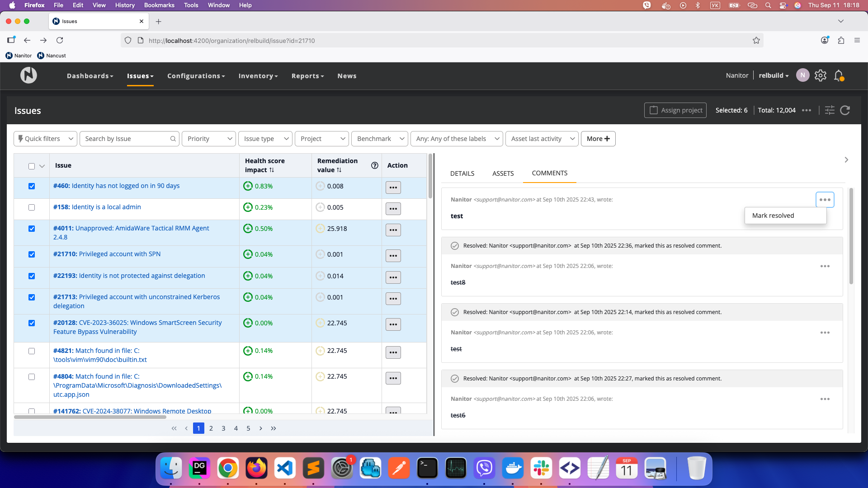Open the Issue type dropdown
The width and height of the screenshot is (868, 488).
[265, 139]
